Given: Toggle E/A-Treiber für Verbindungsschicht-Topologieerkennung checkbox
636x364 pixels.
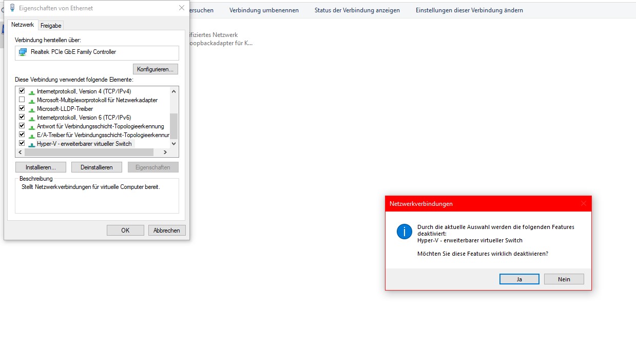Looking at the screenshot, I should click(22, 135).
